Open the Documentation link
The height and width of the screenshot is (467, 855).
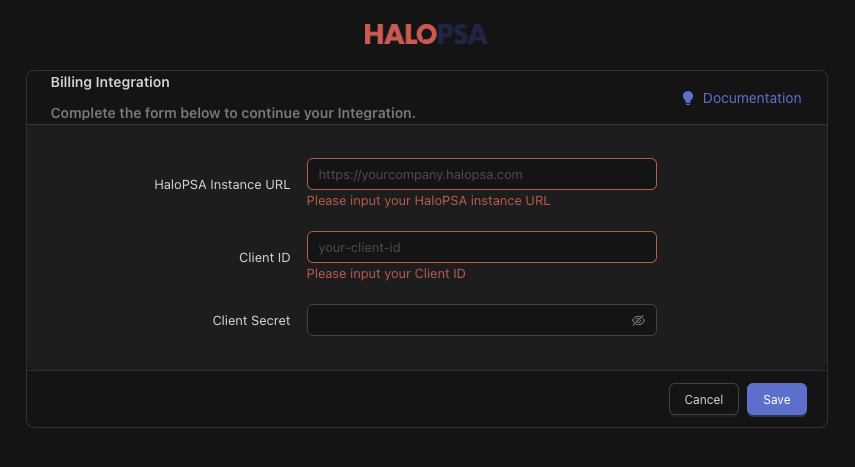coord(752,98)
